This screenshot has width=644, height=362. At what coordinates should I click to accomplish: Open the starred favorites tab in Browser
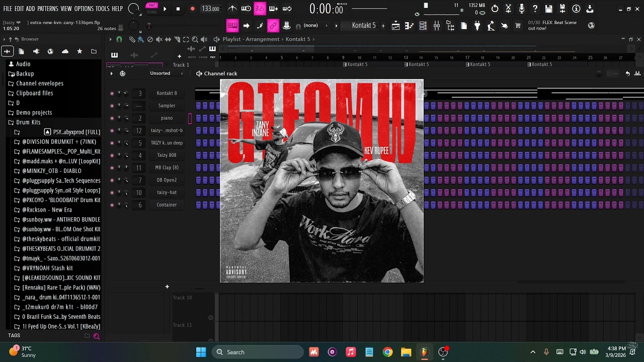(79, 51)
